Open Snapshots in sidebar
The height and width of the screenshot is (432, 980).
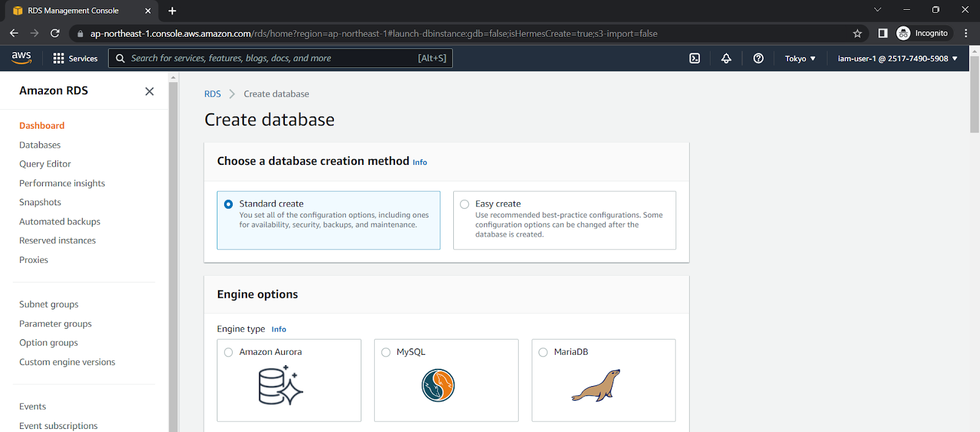(x=40, y=202)
